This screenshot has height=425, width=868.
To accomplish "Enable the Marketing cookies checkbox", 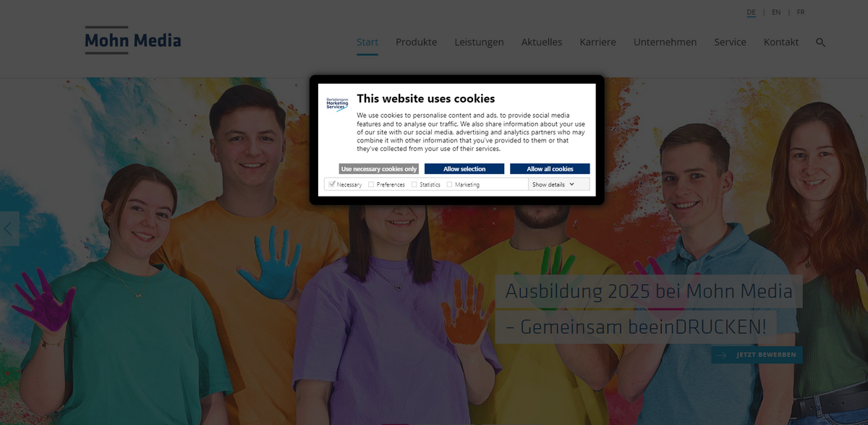I will [449, 184].
